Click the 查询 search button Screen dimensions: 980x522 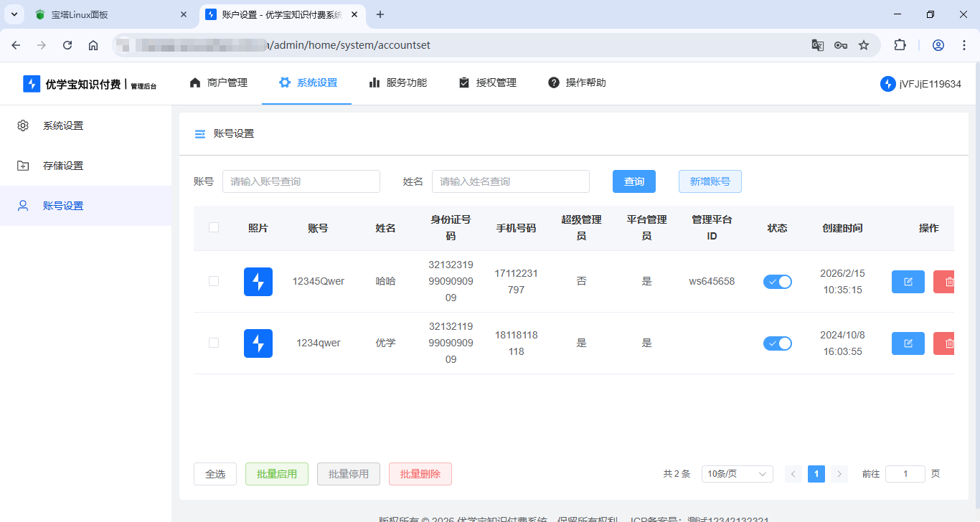[633, 181]
